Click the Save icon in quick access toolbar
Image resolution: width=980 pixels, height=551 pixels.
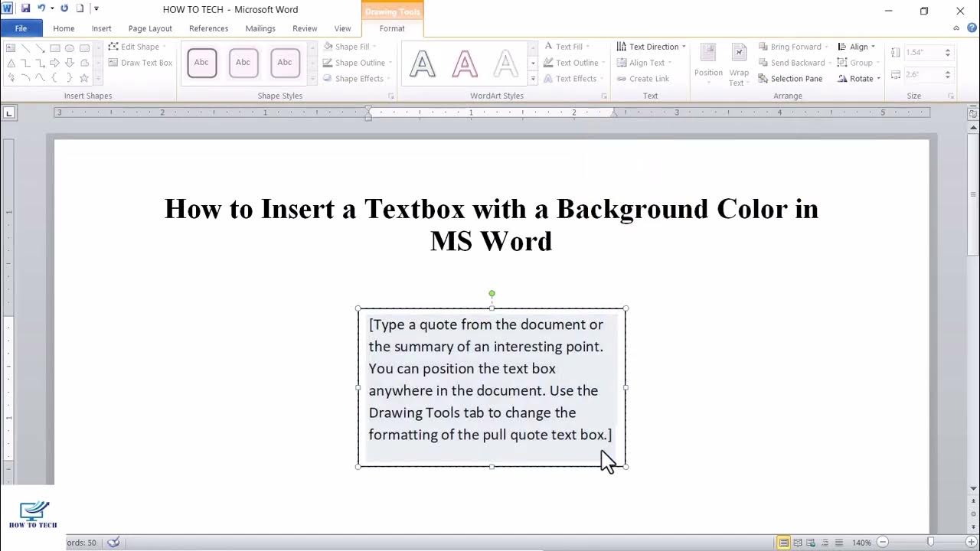tap(25, 9)
